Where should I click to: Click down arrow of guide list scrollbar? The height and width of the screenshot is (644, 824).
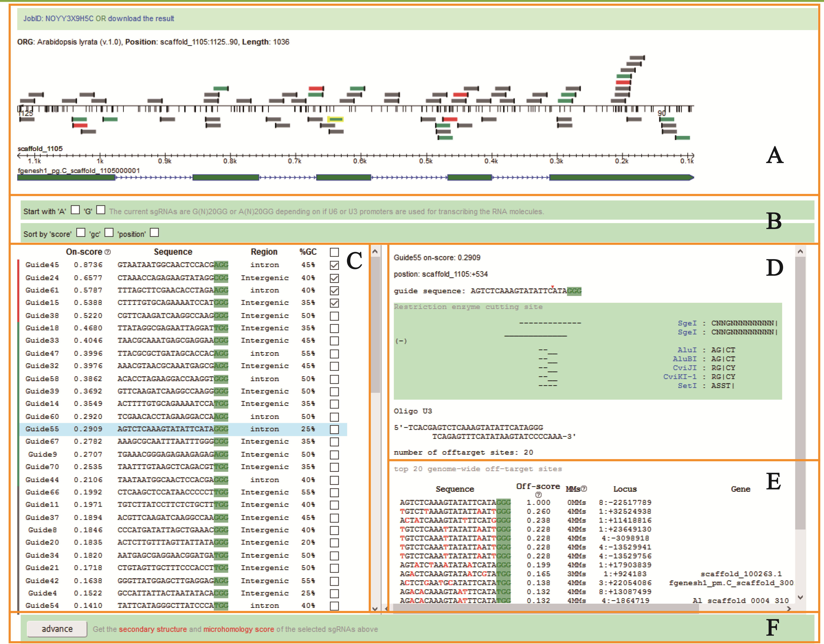pos(375,609)
